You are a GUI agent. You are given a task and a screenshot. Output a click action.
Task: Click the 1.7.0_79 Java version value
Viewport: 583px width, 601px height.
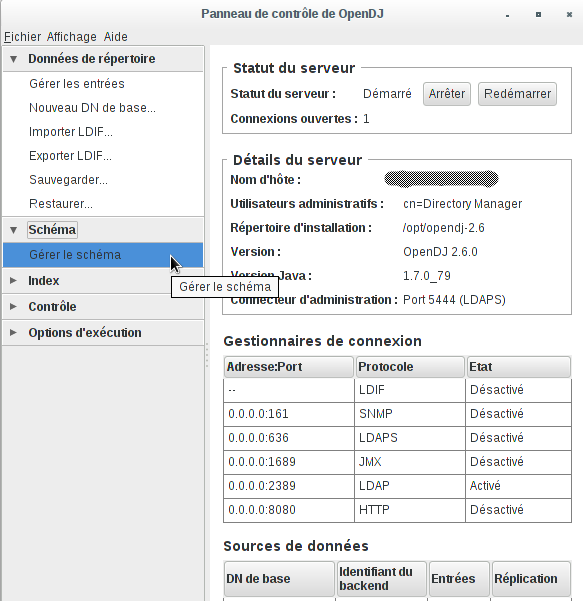[427, 276]
